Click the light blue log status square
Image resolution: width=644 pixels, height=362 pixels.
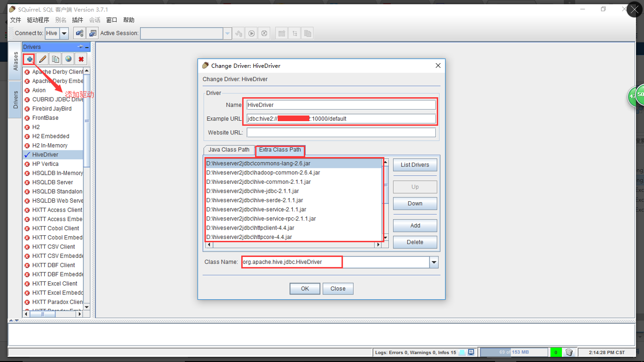(462, 352)
